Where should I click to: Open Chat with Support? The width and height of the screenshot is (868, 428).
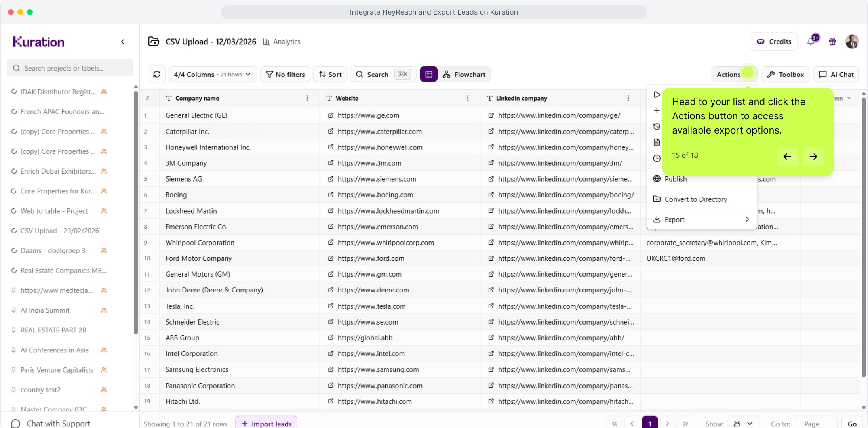coord(51,423)
